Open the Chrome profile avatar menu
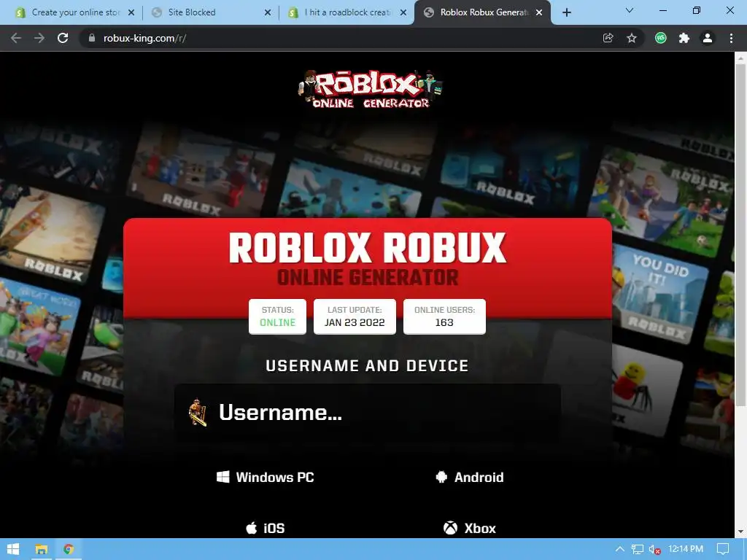The image size is (747, 560). [708, 38]
